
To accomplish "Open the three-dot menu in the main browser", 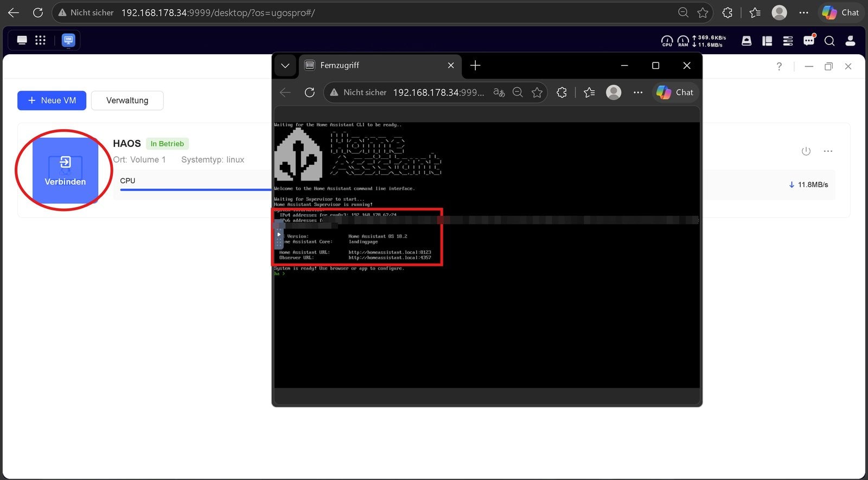I will 804,12.
